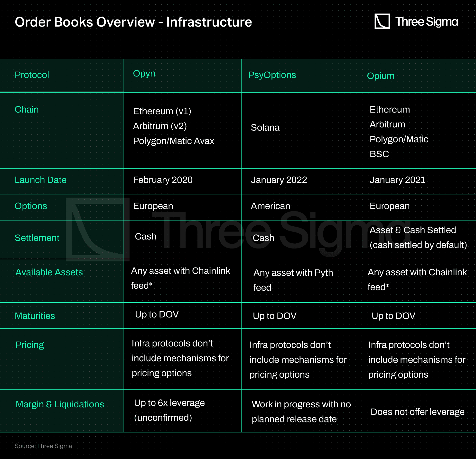Select the American options cell

tap(270, 206)
